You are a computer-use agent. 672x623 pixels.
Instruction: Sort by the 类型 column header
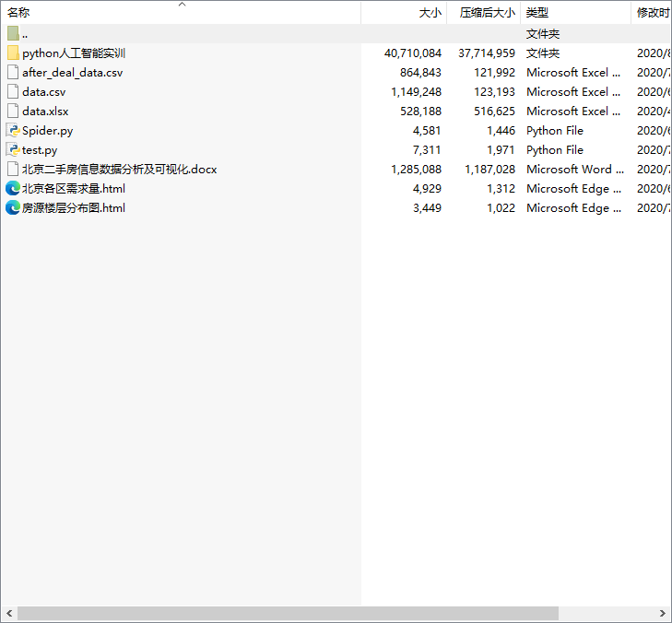(x=575, y=13)
